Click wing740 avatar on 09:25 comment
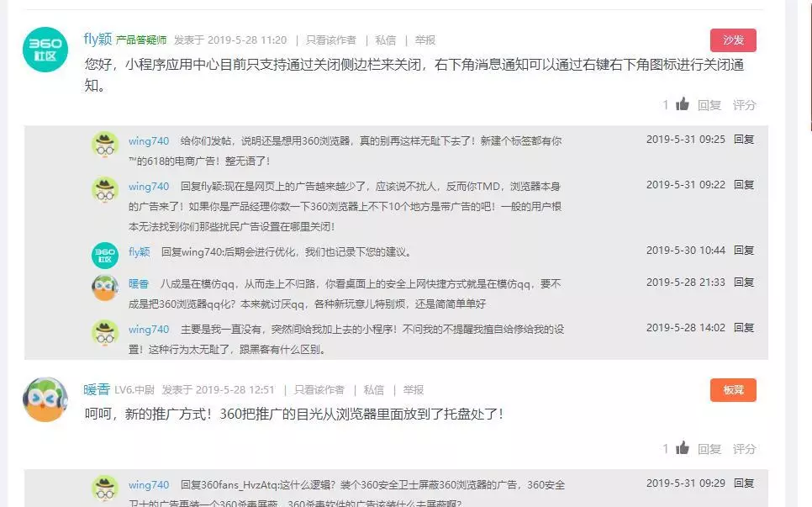 point(105,144)
